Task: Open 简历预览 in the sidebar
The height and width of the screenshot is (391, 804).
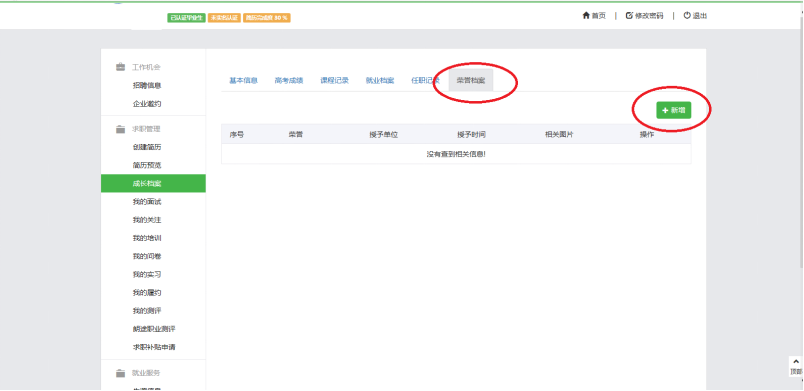Action: [147, 166]
